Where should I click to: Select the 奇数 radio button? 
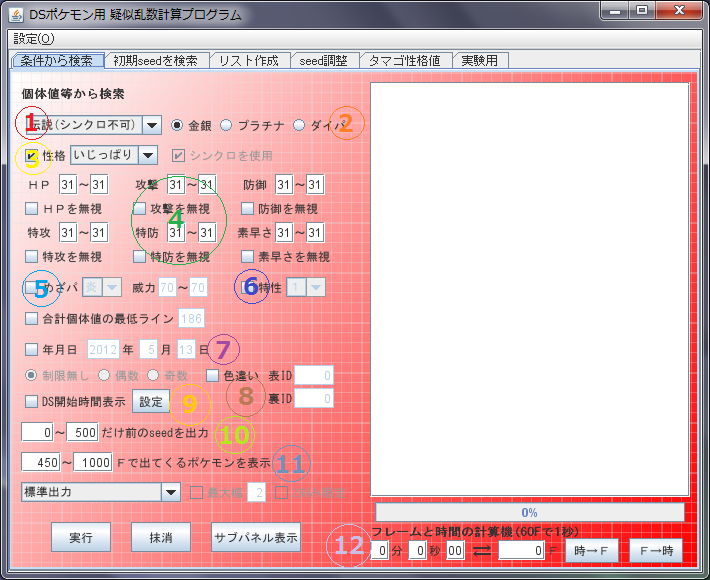[153, 375]
